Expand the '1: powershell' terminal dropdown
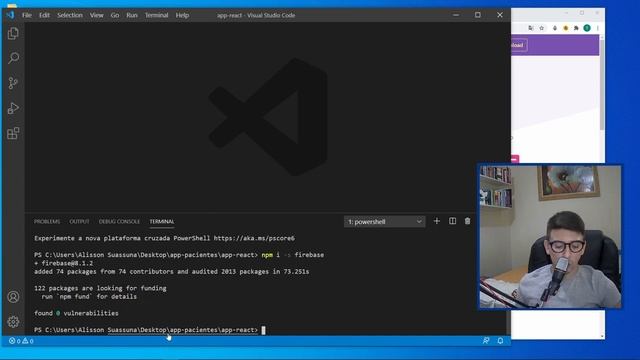The image size is (640, 360). click(x=384, y=222)
